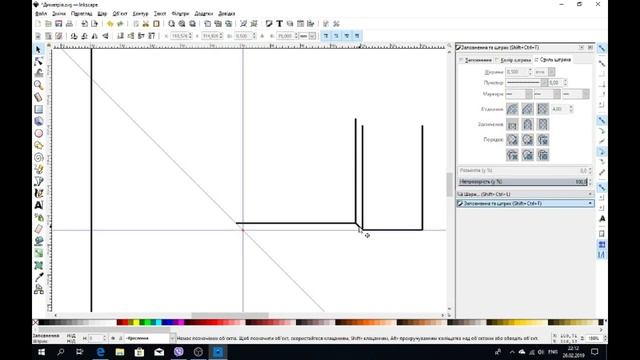The image size is (640, 360).
Task: Iconify the Fill and Stroke panel
Action: coord(582,48)
